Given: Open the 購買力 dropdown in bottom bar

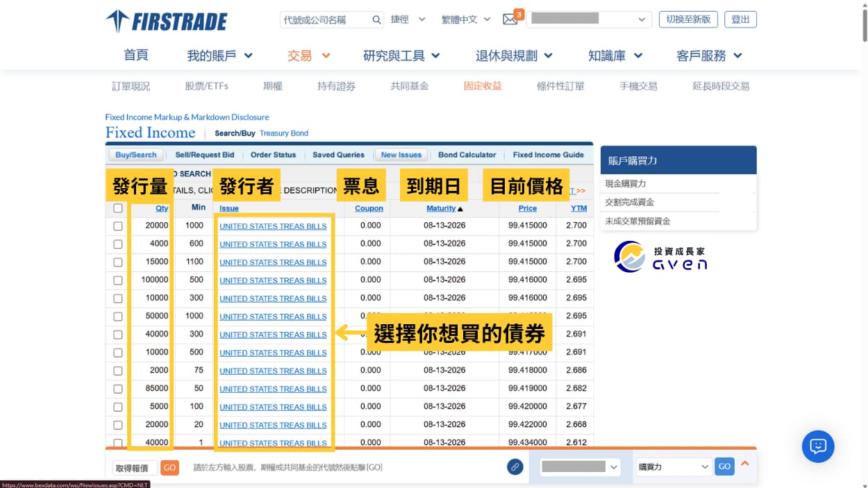Looking at the screenshot, I should pos(674,467).
